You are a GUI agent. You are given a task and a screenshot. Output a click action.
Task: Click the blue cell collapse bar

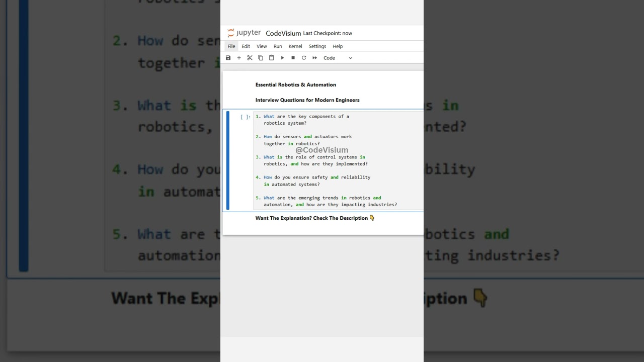228,160
